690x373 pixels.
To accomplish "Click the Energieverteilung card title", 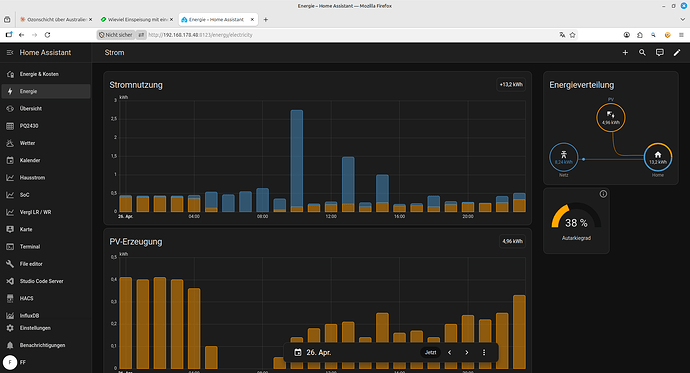I will click(x=581, y=85).
